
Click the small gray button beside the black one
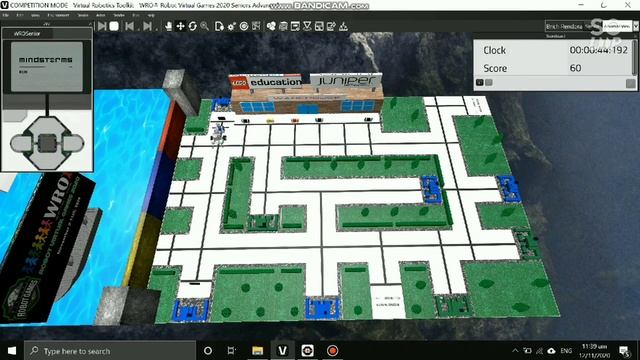(489, 82)
